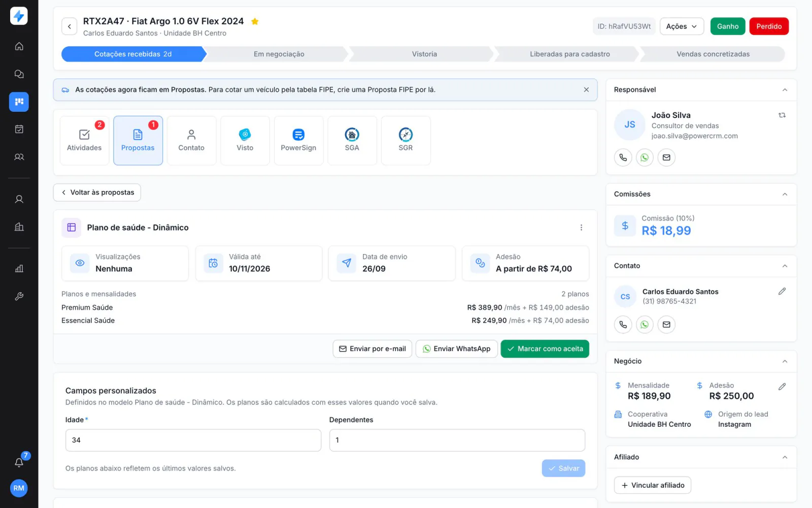Viewport: 812px width, 508px height.
Task: Open the home icon in sidebar
Action: [19, 46]
